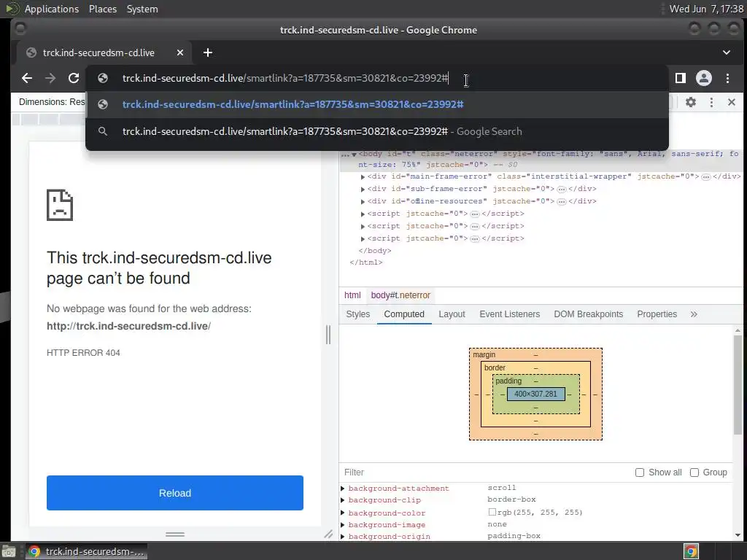Image resolution: width=747 pixels, height=560 pixels.
Task: Expand the offline-resources div node
Action: (363, 201)
